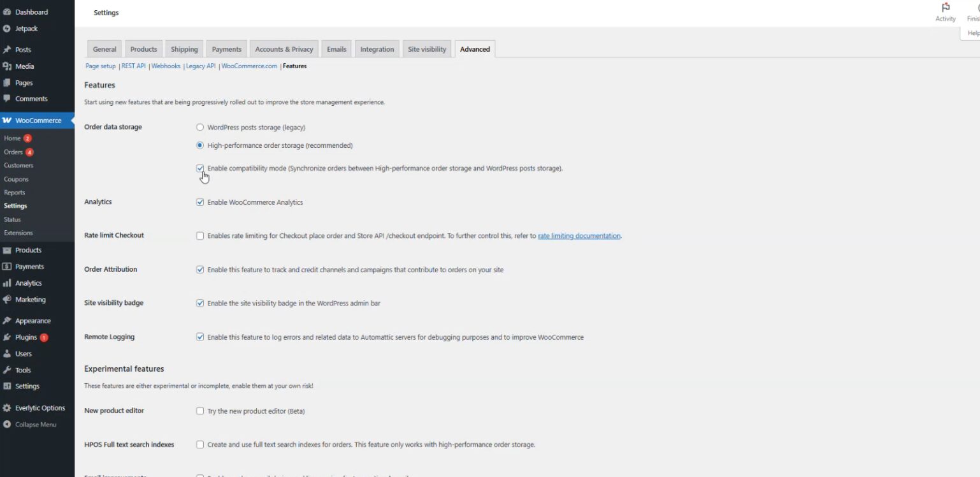Uncheck Enable compatibility mode checkbox

[x=200, y=168]
